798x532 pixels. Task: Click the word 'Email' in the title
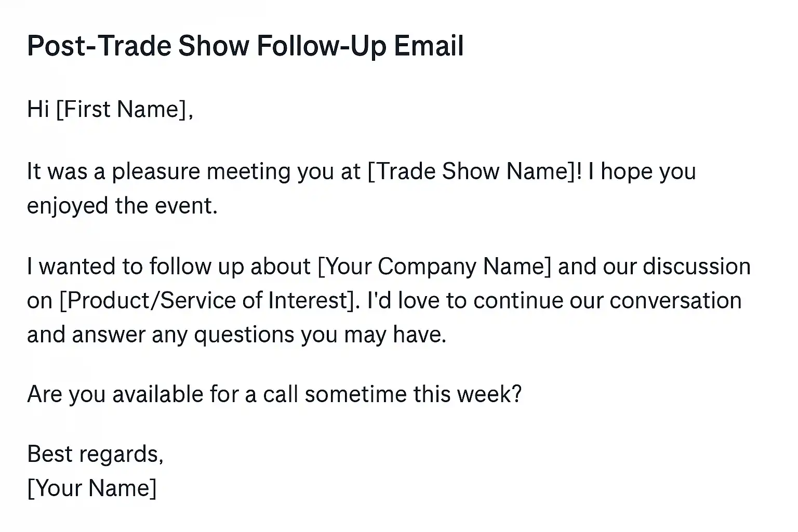click(429, 46)
